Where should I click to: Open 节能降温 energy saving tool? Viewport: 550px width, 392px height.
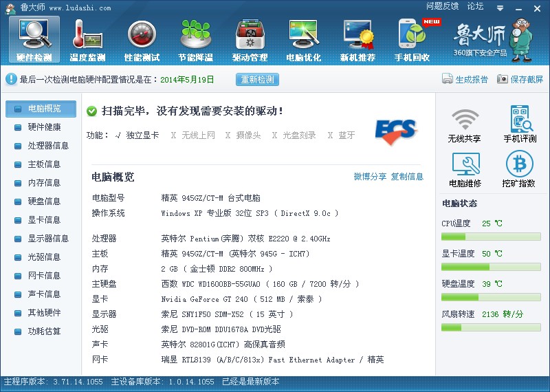196,40
